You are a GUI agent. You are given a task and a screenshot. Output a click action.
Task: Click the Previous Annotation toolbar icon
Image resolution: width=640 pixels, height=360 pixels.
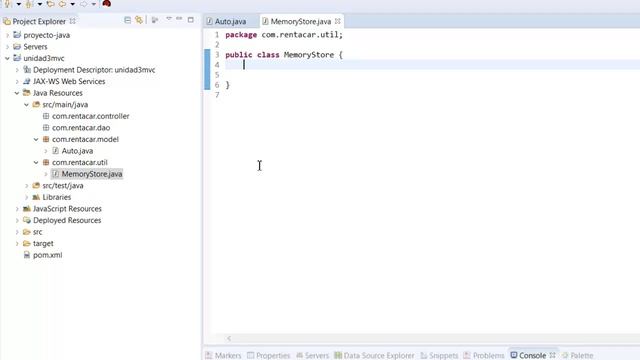[x=29, y=4]
